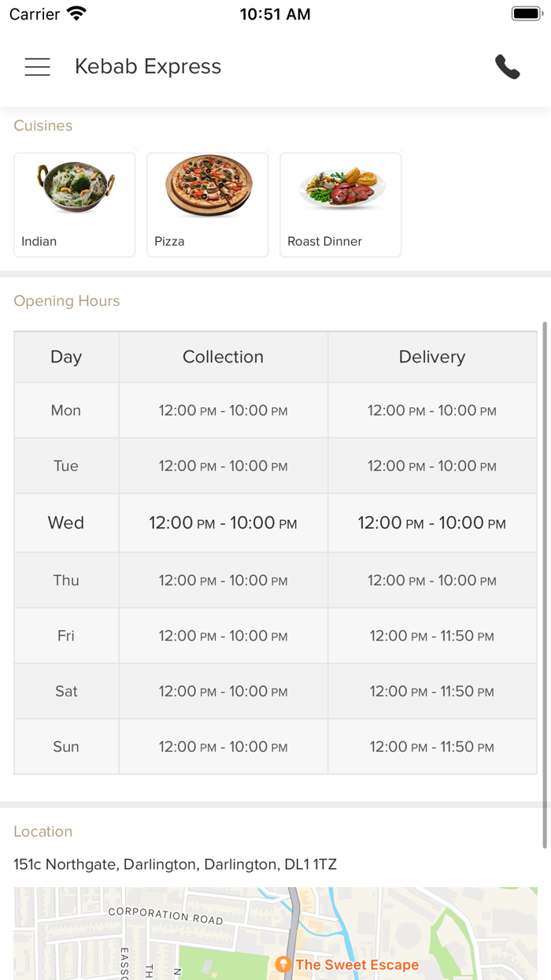Open the Roast Dinner cuisine card
Image resolution: width=551 pixels, height=980 pixels.
(341, 204)
